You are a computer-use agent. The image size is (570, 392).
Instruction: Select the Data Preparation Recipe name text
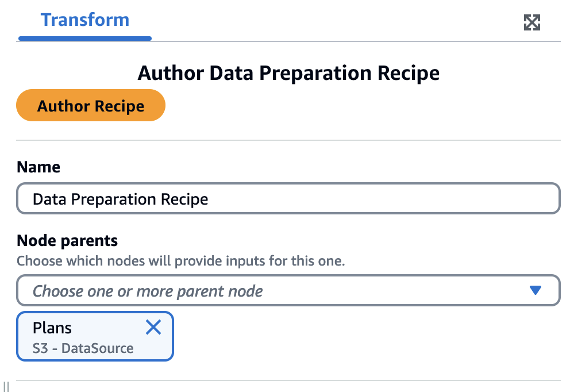120,198
